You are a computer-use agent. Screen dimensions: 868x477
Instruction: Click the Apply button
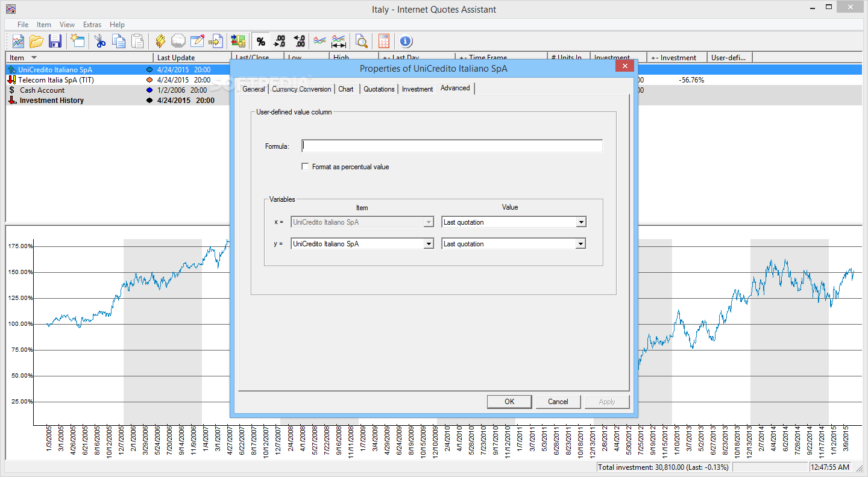[607, 402]
